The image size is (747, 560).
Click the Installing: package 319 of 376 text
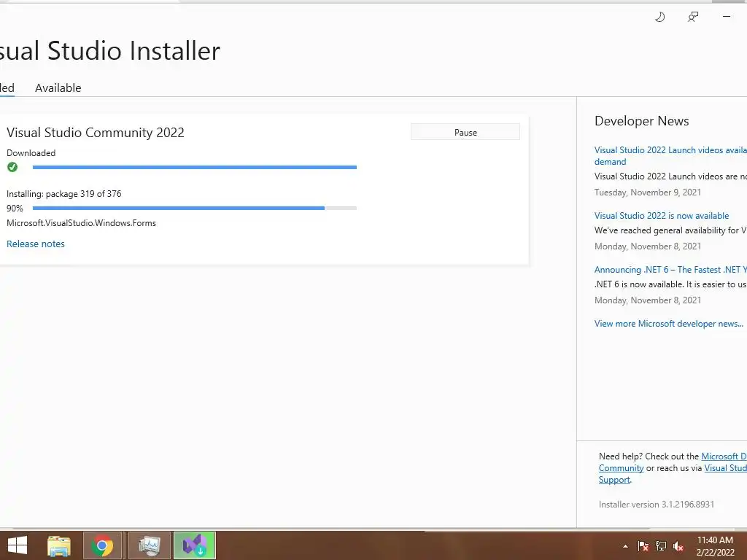click(x=64, y=194)
